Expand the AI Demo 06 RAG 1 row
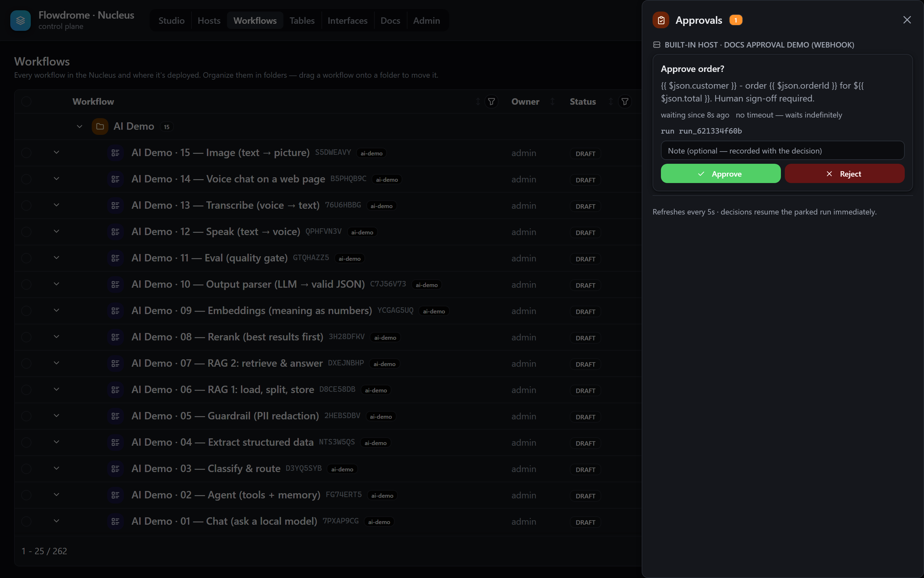The width and height of the screenshot is (924, 578). [x=56, y=390]
